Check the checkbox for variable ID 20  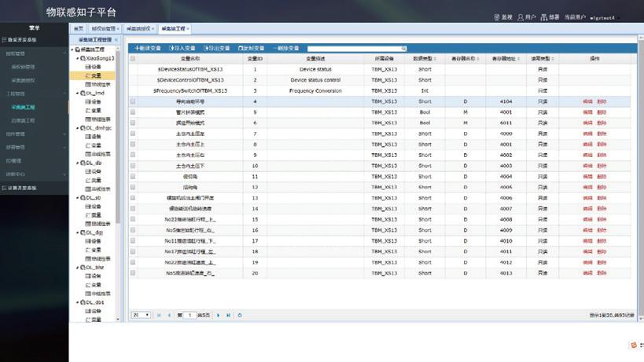click(133, 272)
